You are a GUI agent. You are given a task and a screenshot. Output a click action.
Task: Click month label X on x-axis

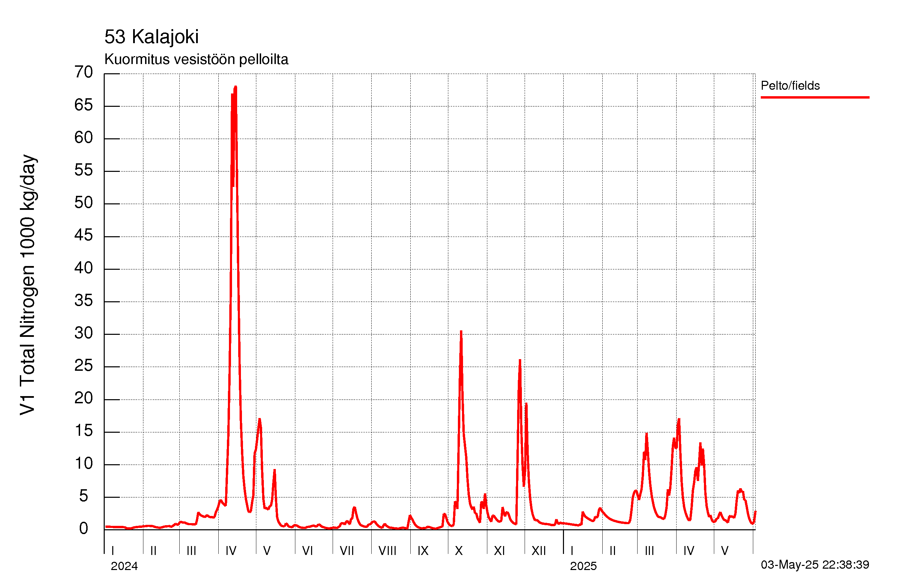tap(459, 551)
